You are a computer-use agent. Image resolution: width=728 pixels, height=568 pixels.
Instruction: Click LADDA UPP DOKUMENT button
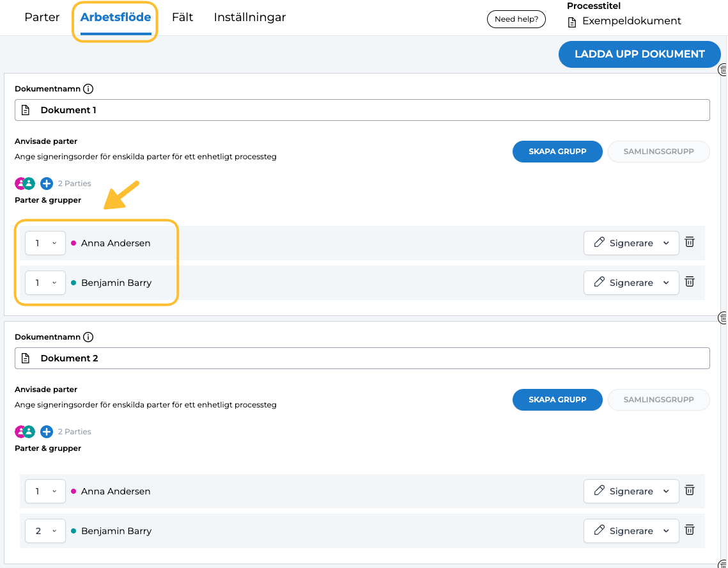point(639,54)
